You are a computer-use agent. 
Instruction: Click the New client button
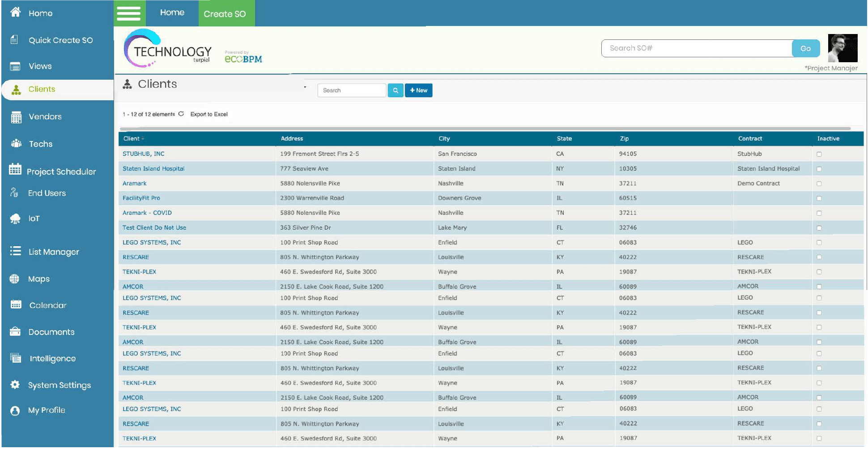(x=418, y=90)
